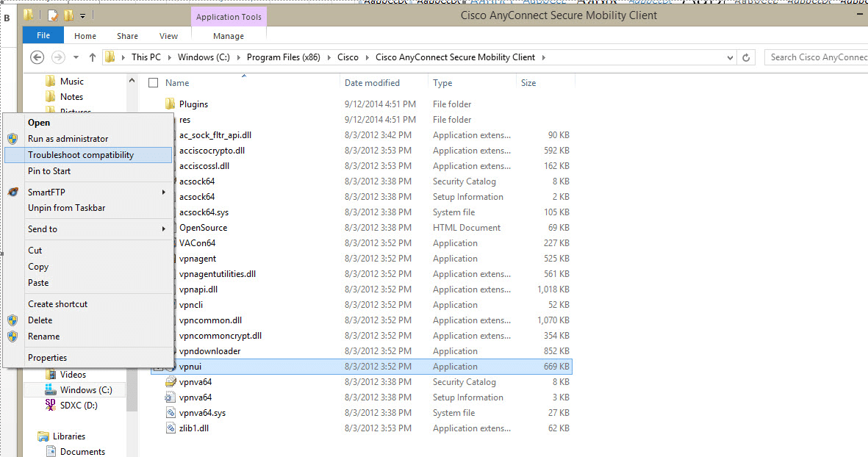Select the vpnagent file name
868x457 pixels.
[198, 259]
